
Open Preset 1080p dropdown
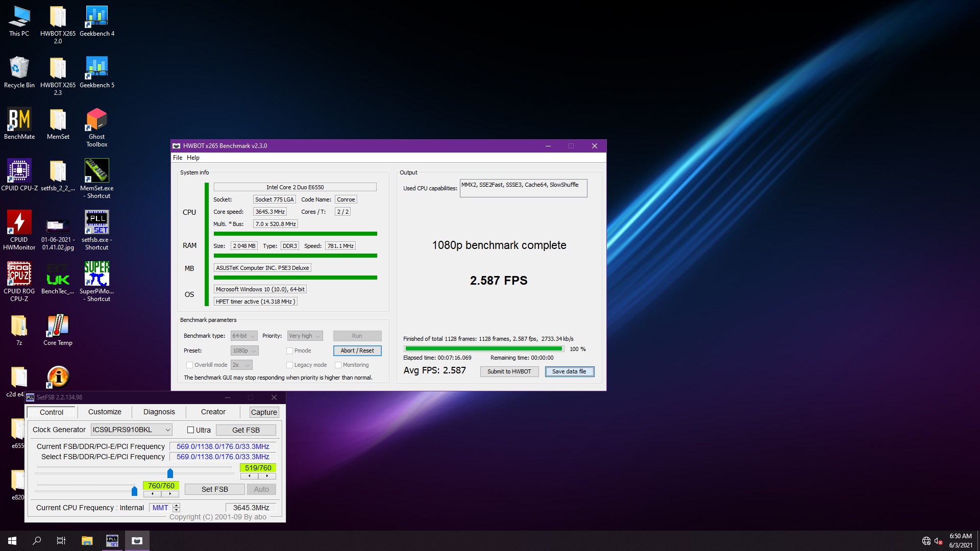pos(244,350)
